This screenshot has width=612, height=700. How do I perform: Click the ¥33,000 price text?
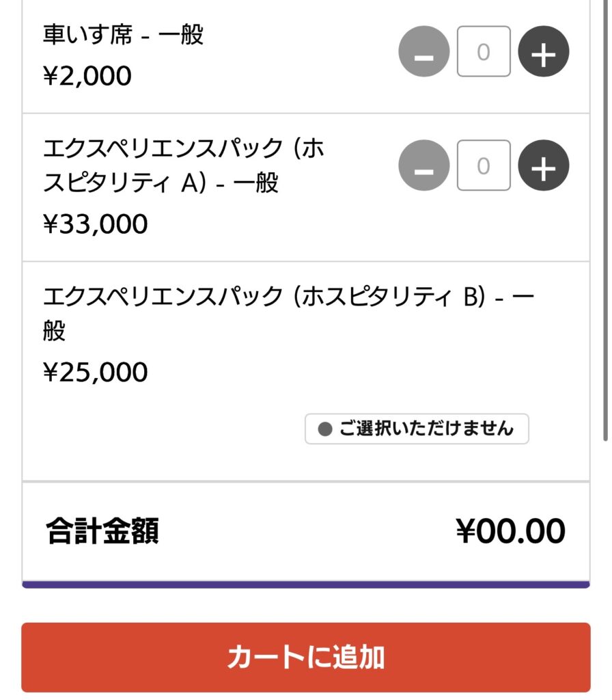click(x=95, y=224)
